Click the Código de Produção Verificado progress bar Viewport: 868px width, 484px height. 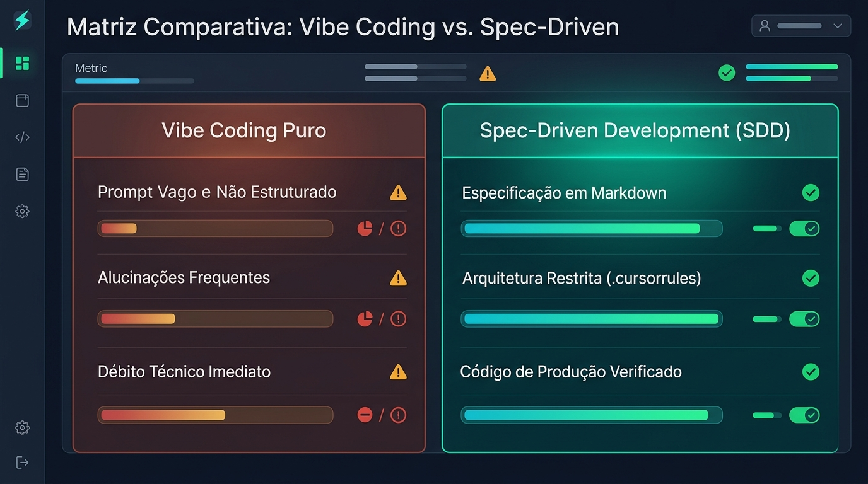[592, 415]
